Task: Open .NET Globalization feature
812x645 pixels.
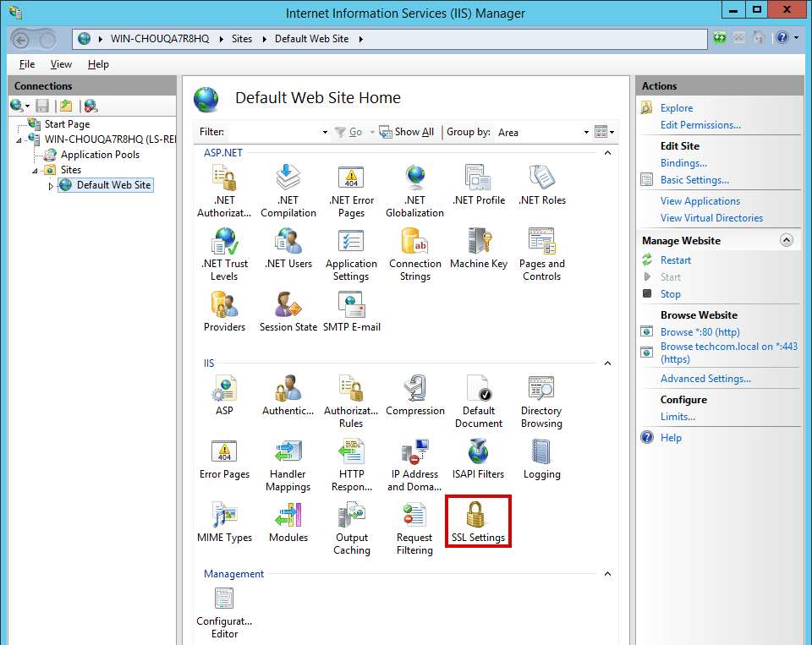Action: 414,191
